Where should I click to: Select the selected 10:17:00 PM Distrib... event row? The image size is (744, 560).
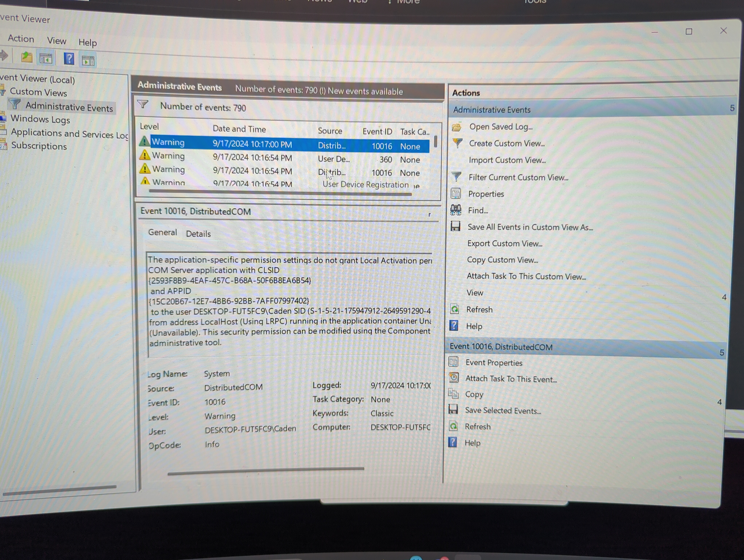pyautogui.click(x=284, y=144)
